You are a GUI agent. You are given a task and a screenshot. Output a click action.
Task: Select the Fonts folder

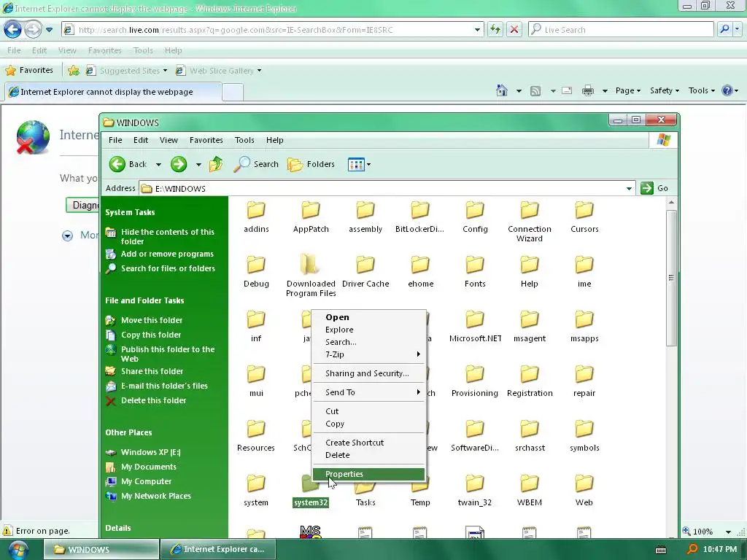475,272
